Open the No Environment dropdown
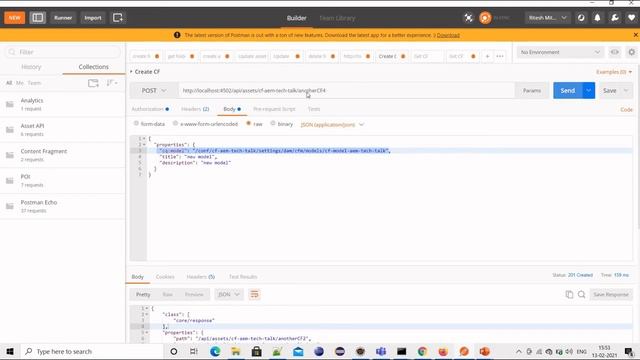The image size is (640, 360). 560,52
